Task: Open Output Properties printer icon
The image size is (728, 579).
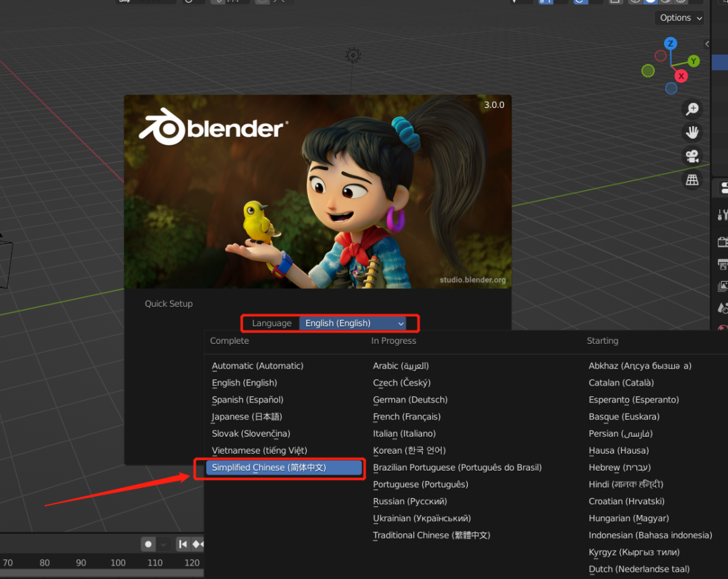Action: (722, 264)
